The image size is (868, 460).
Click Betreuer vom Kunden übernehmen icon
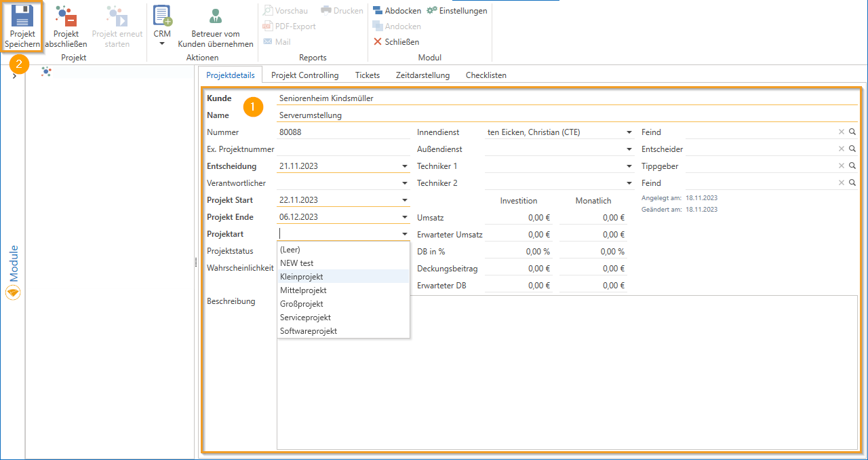coord(215,17)
